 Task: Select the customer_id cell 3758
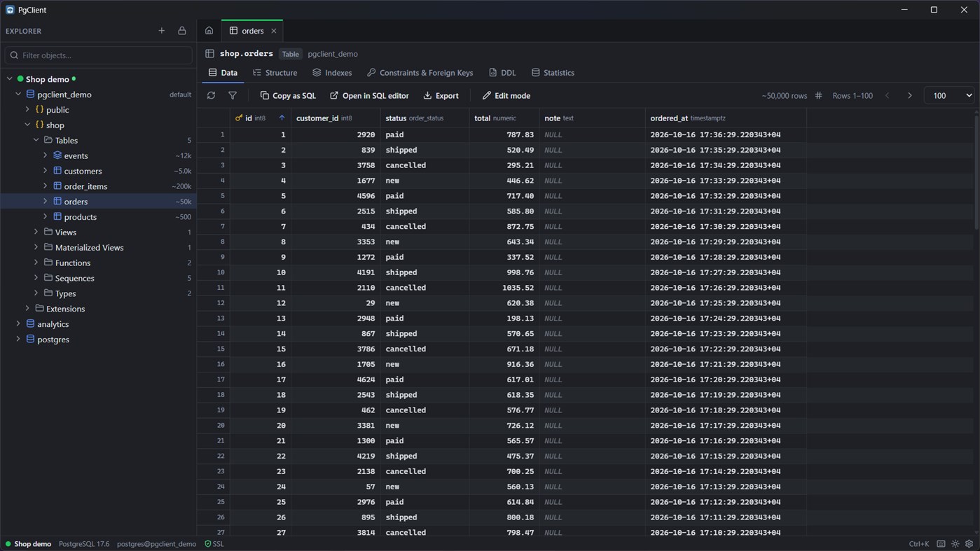click(x=336, y=165)
